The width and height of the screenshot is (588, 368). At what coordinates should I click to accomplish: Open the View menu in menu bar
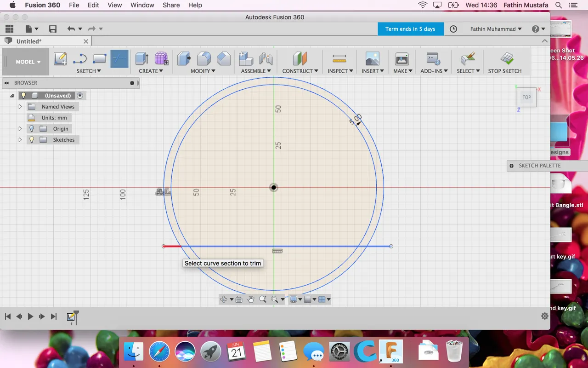pyautogui.click(x=115, y=5)
